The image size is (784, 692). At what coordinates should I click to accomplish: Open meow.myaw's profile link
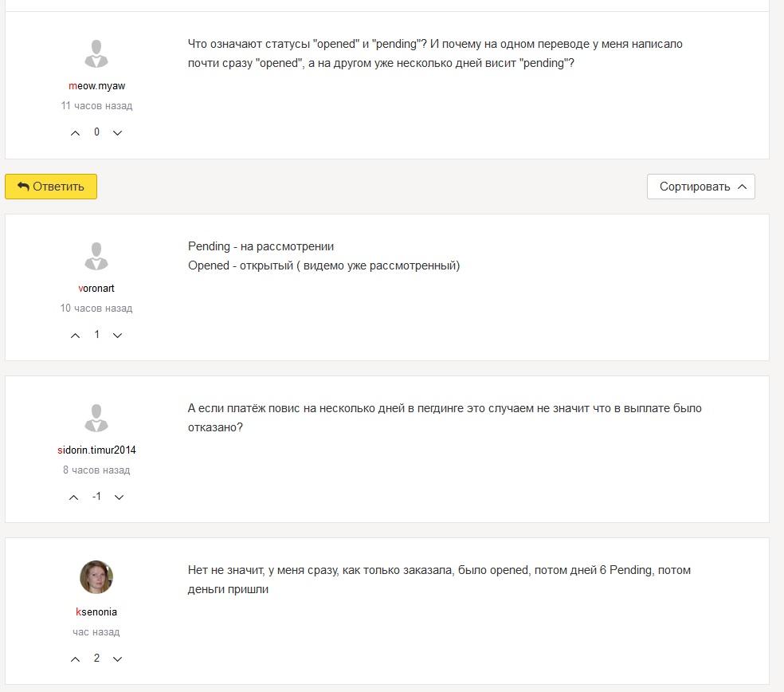(x=96, y=86)
